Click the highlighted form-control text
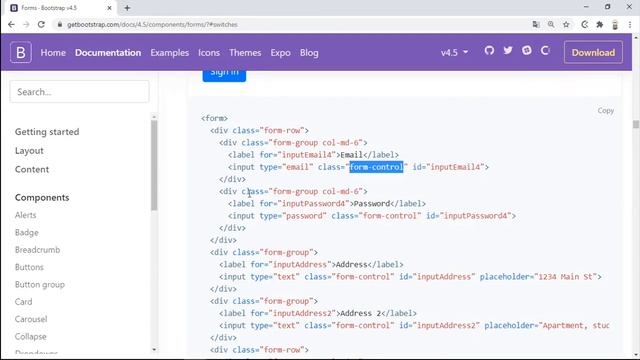640x360 pixels. point(376,167)
